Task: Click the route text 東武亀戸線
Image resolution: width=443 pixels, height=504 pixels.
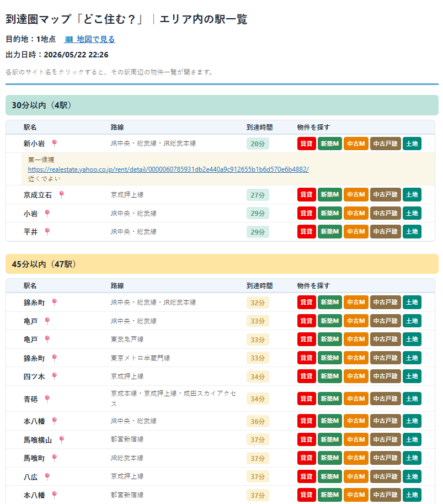Action: click(x=127, y=339)
